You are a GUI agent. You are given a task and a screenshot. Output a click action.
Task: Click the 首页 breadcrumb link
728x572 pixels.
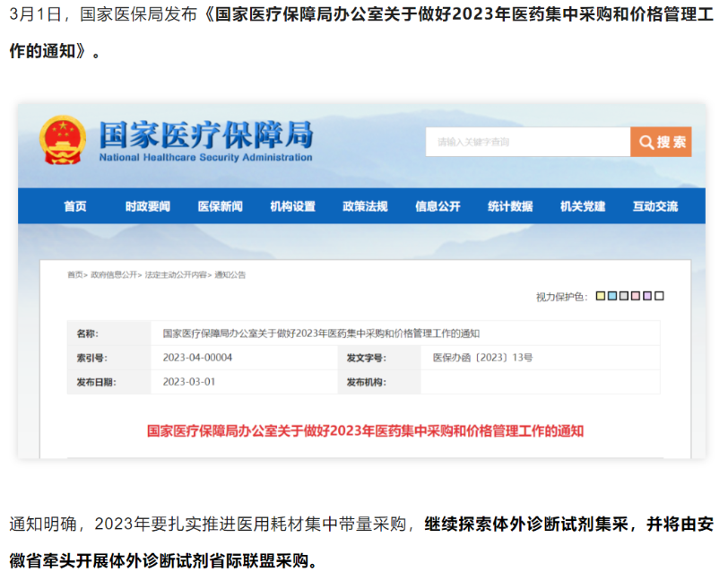(75, 275)
